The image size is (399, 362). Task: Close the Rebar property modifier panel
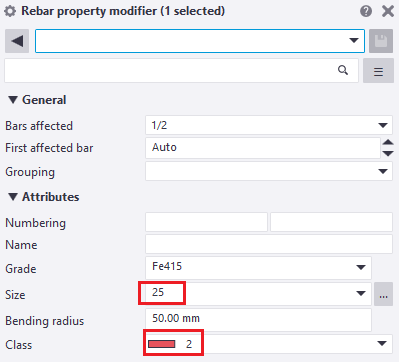tap(388, 11)
